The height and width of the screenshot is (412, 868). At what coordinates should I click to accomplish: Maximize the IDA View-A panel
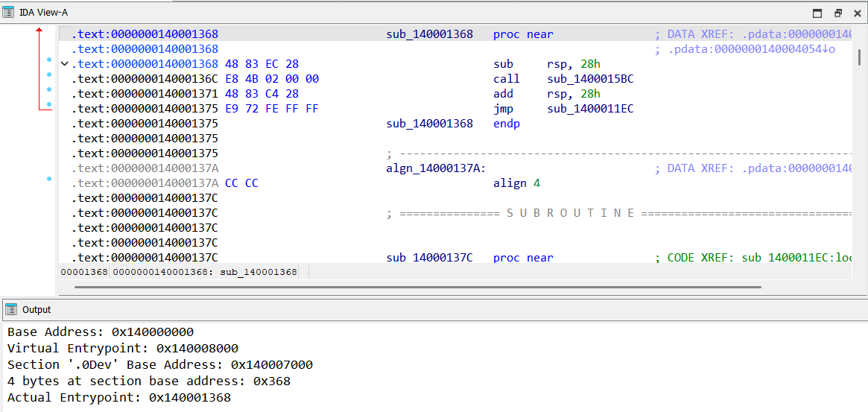817,13
